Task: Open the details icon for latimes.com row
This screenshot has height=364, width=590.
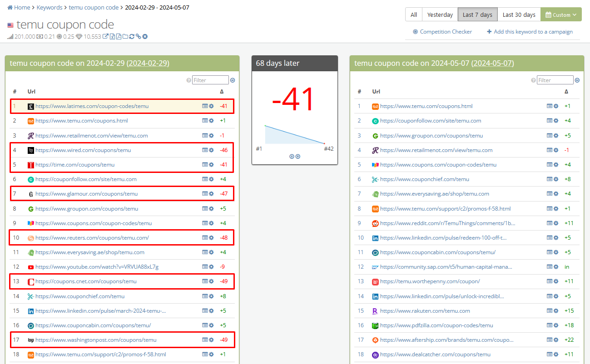Action: (x=205, y=106)
